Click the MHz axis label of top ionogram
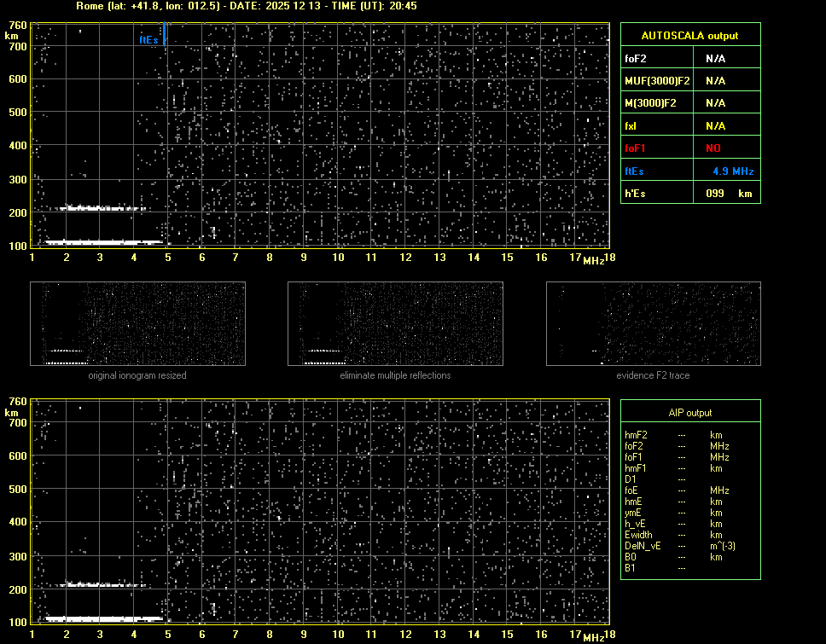Screen dimensions: 826x644 tap(593, 260)
